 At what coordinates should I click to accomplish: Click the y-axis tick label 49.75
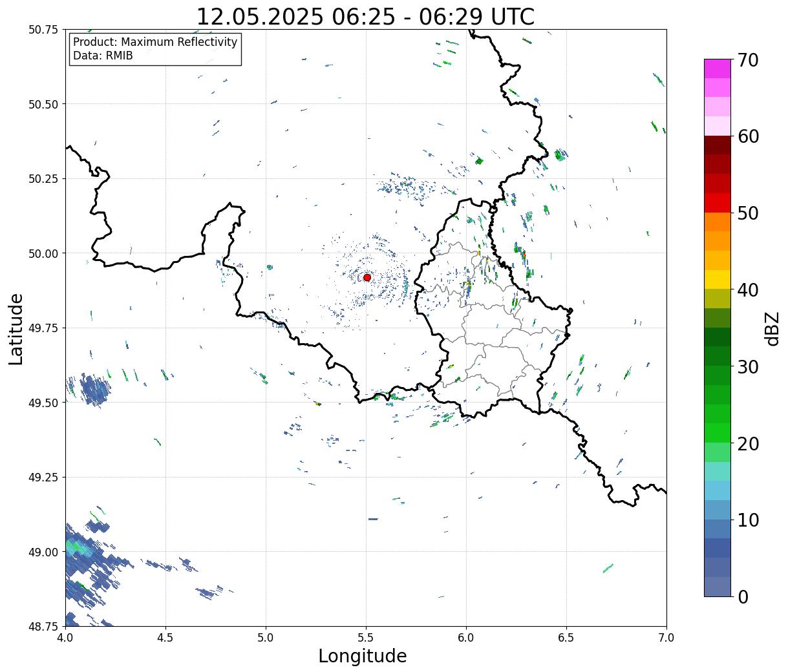tap(43, 328)
